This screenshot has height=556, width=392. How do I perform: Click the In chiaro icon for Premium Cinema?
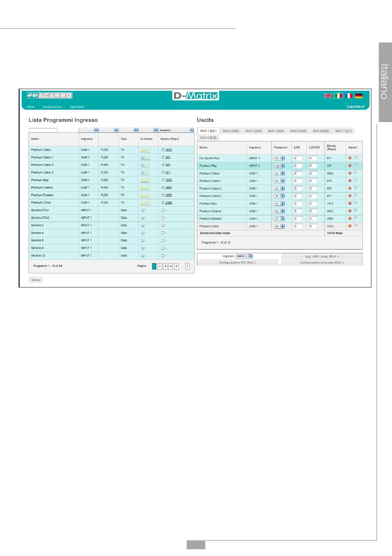tap(145, 188)
